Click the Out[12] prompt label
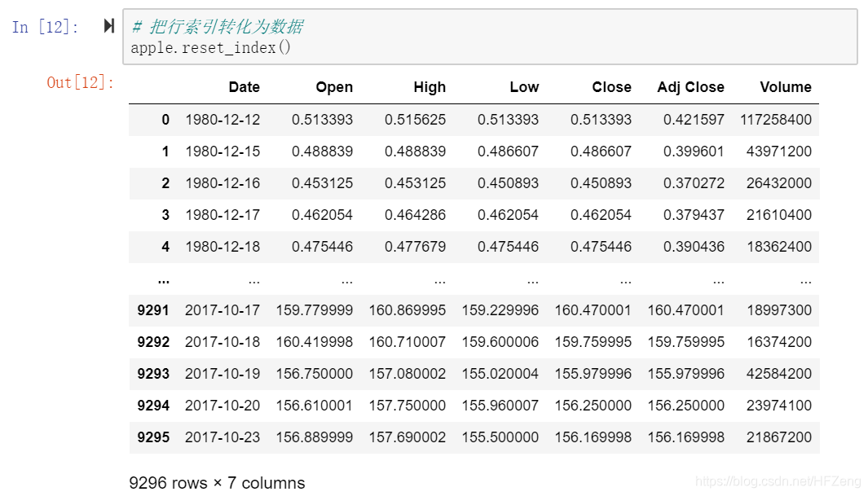Image resolution: width=868 pixels, height=496 pixels. [x=80, y=82]
